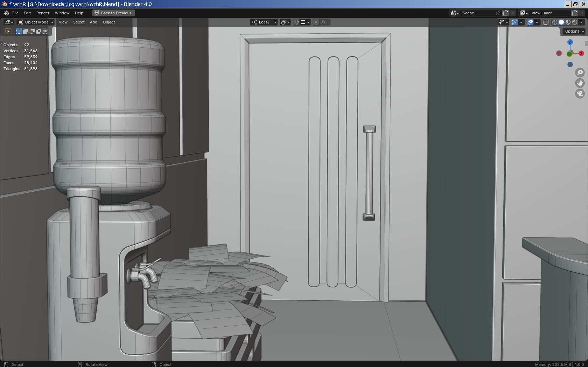Toggle snapping magnet icon
The image size is (588, 368).
(x=296, y=22)
